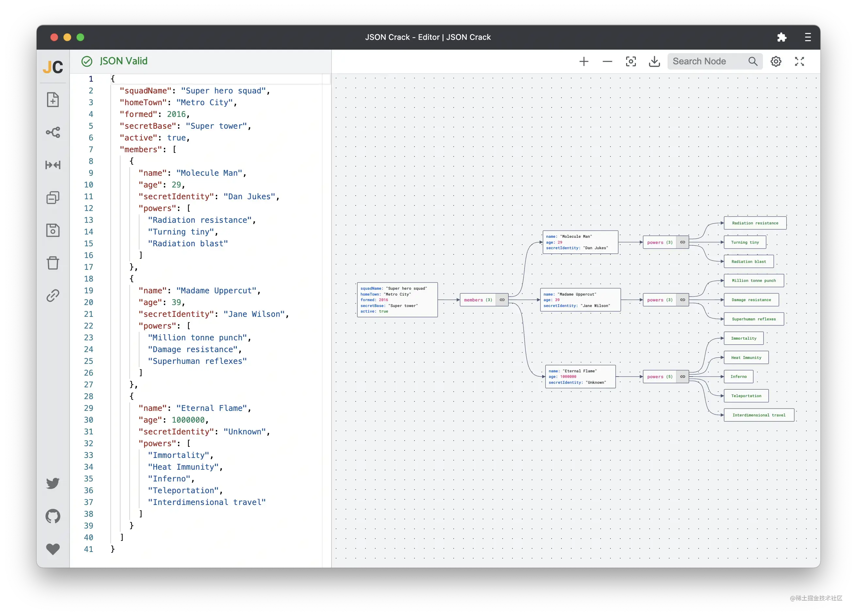Collapse the powers (5) node link icon
The height and width of the screenshot is (616, 857).
coord(682,376)
